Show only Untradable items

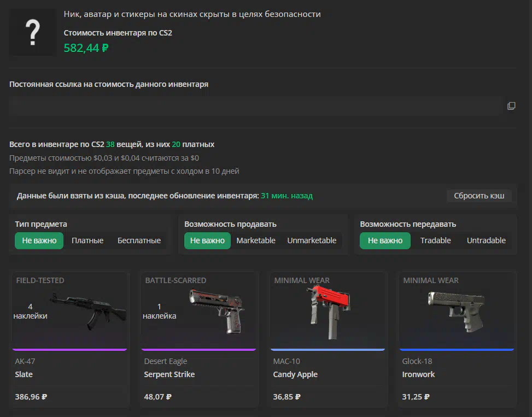coord(486,240)
